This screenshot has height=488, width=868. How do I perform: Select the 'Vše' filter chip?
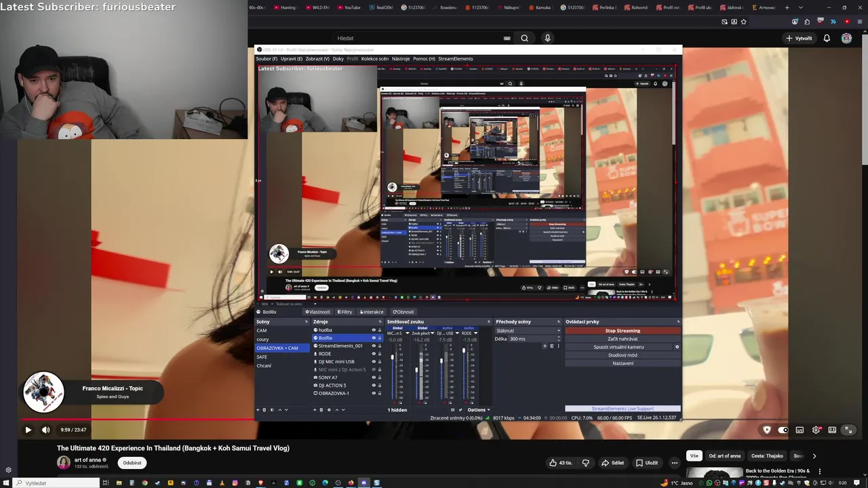[x=693, y=455]
